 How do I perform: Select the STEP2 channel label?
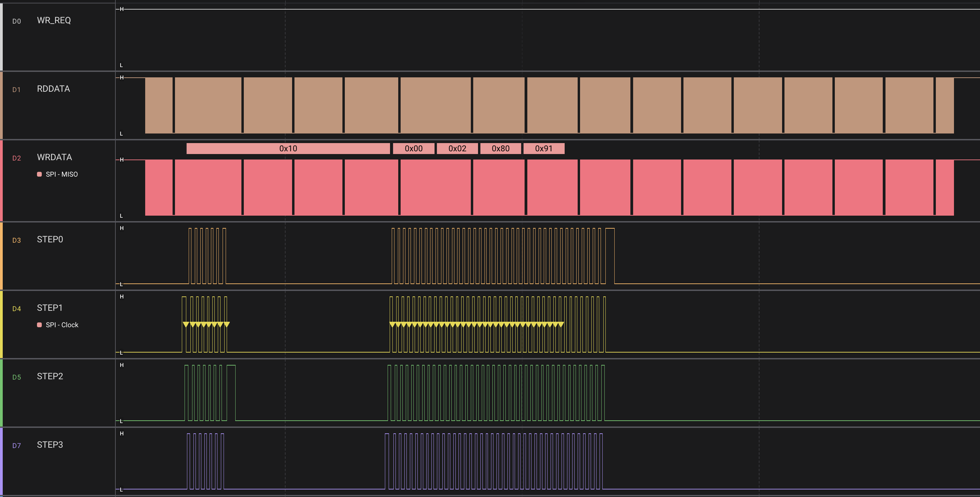tap(50, 377)
